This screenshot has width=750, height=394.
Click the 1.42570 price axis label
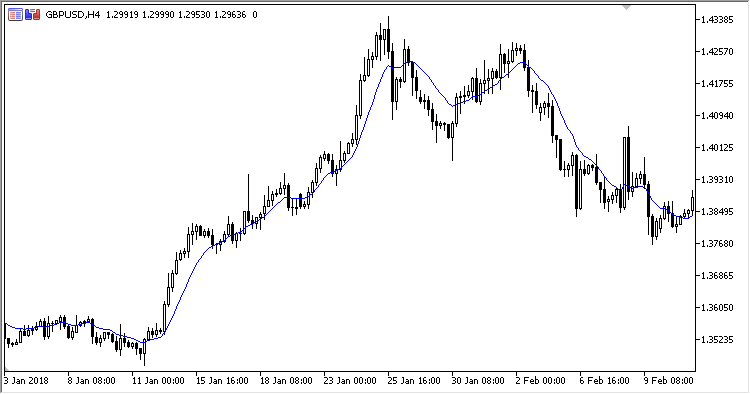pyautogui.click(x=717, y=52)
